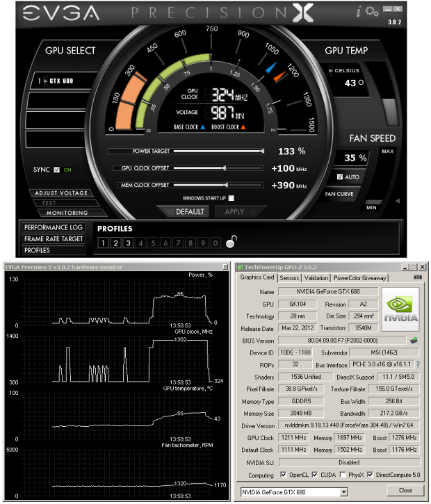Select profile slot 8

(190, 243)
